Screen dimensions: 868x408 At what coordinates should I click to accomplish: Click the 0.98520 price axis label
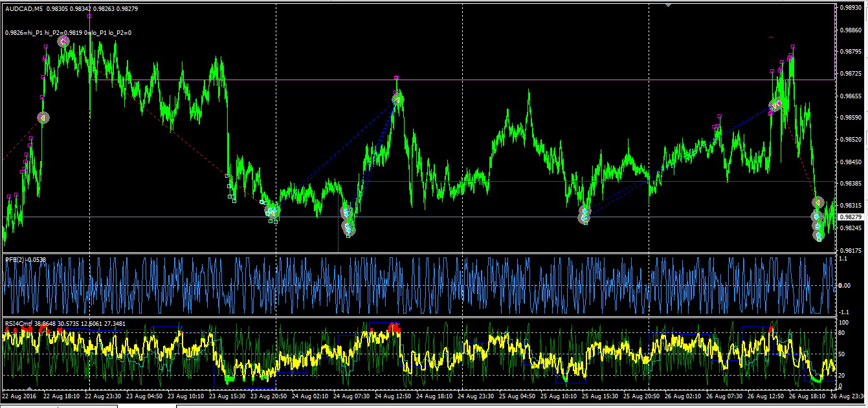(850, 140)
